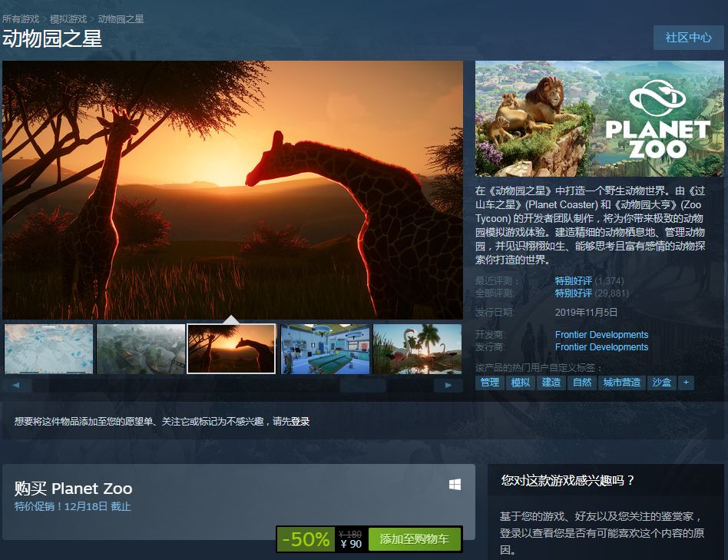728x560 pixels.
Task: Click the 您对这款游戏感兴趣吗？ heading
Action: (568, 480)
